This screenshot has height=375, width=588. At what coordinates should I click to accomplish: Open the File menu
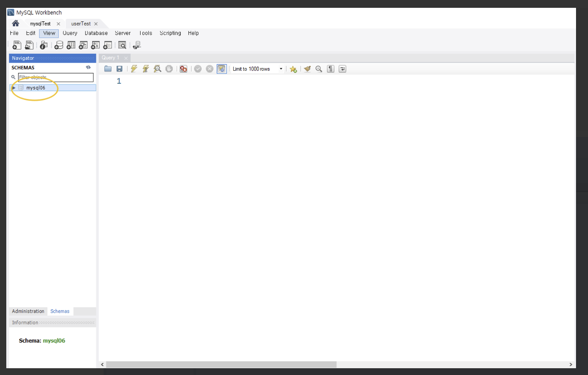pos(14,33)
